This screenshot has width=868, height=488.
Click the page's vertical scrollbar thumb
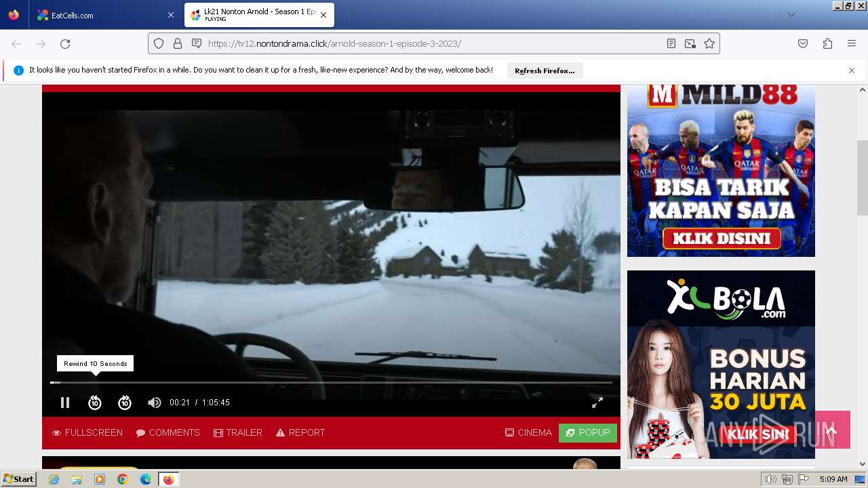click(862, 178)
